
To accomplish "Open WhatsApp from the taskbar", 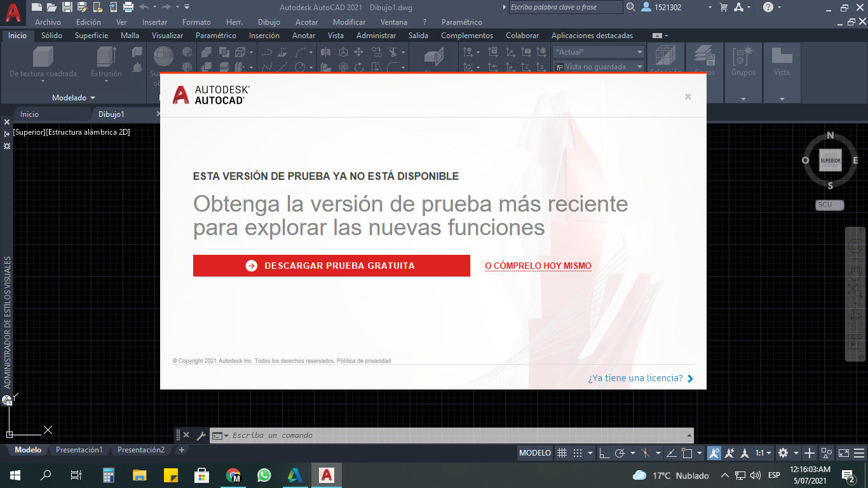I will tap(264, 475).
